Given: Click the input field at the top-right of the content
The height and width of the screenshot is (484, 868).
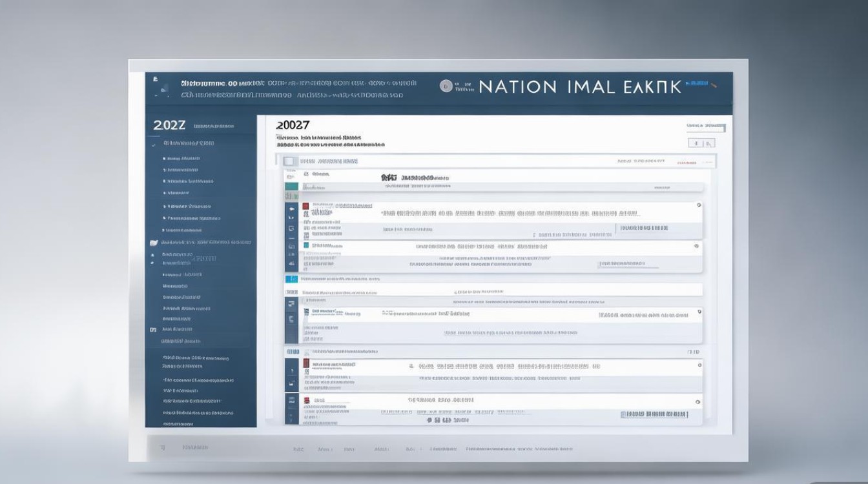Looking at the screenshot, I should pos(705,126).
